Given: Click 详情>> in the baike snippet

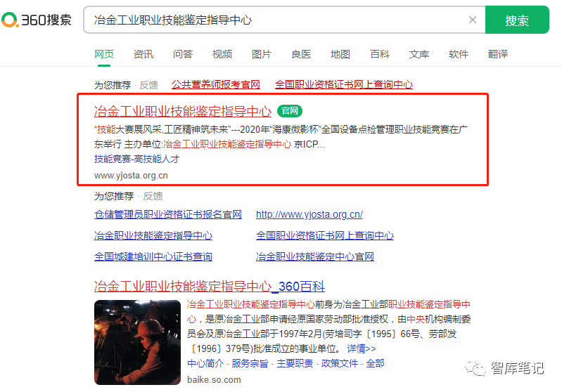Looking at the screenshot, I should click(362, 348).
